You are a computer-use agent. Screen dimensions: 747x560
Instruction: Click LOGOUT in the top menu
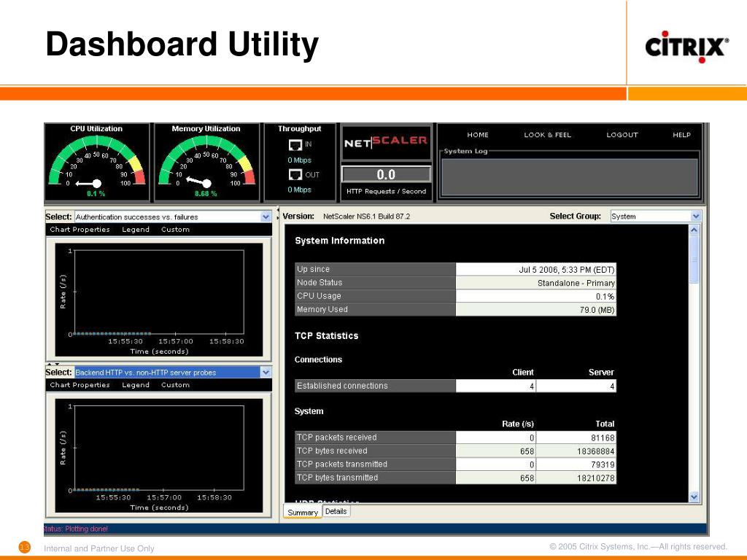click(x=622, y=135)
